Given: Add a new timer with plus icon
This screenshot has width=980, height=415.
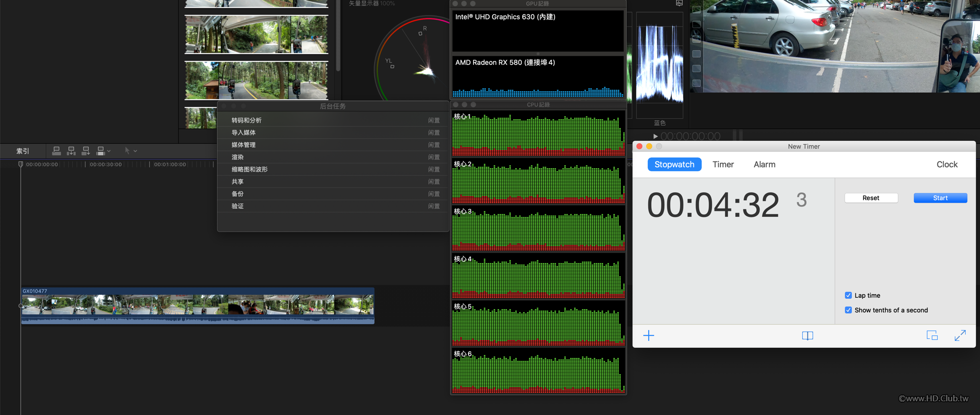Looking at the screenshot, I should click(648, 336).
